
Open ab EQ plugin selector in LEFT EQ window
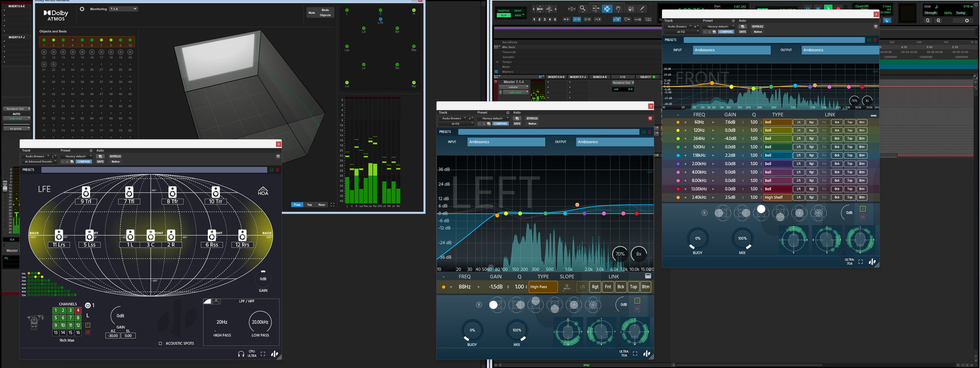(x=456, y=123)
